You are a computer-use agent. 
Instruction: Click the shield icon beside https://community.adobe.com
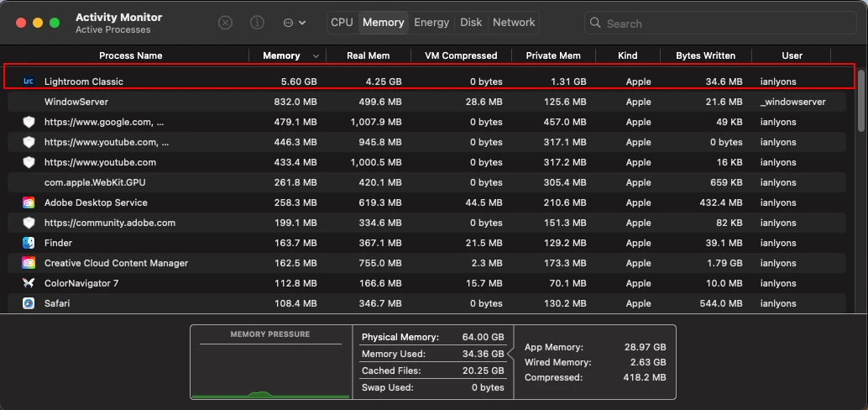click(29, 223)
